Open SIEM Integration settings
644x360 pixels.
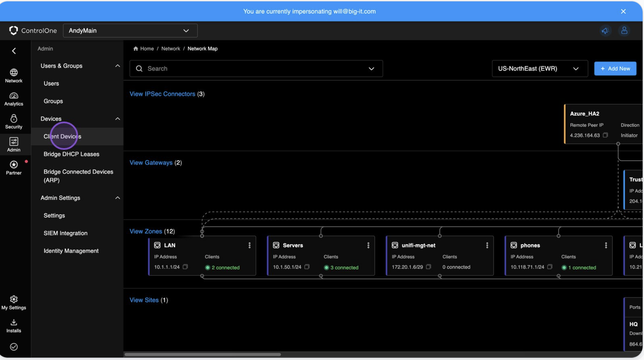(66, 233)
